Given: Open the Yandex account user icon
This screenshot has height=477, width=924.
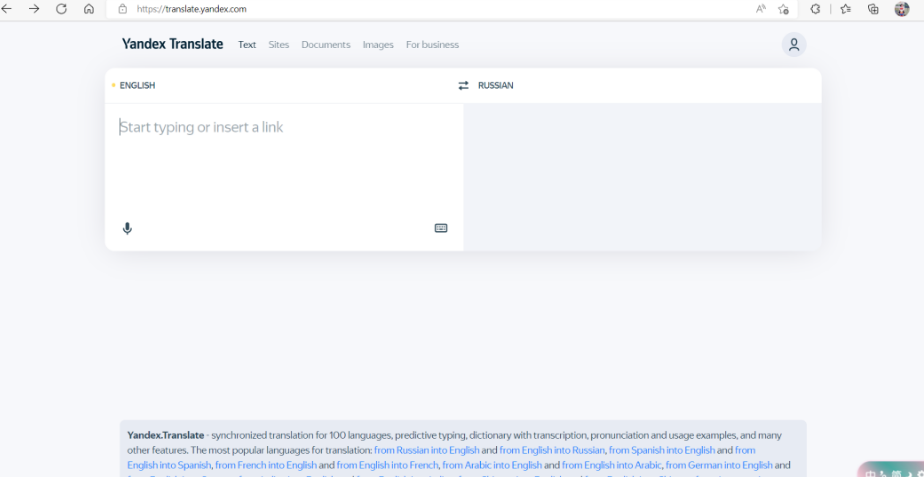Looking at the screenshot, I should click(x=794, y=45).
